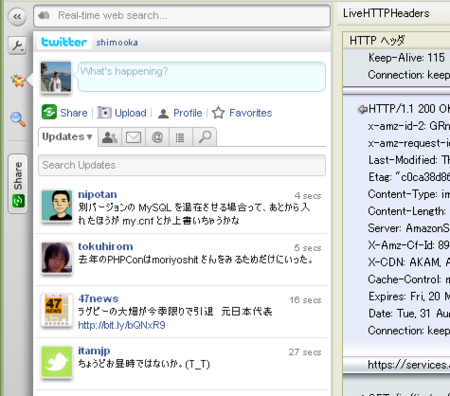Select the HTTP/1.1 200 OK response line
Screen dimensions: 450x396
pos(409,109)
